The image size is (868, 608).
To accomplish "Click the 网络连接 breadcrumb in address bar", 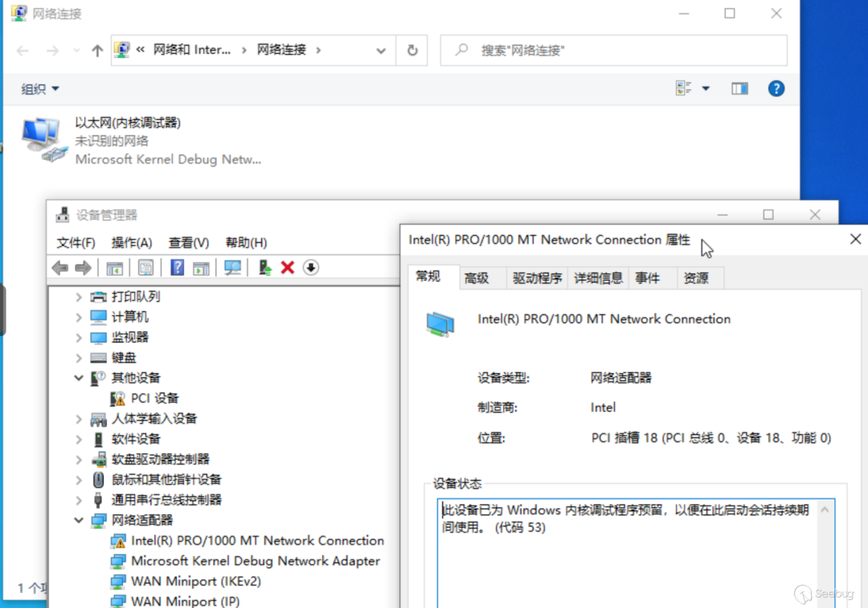I will [281, 50].
